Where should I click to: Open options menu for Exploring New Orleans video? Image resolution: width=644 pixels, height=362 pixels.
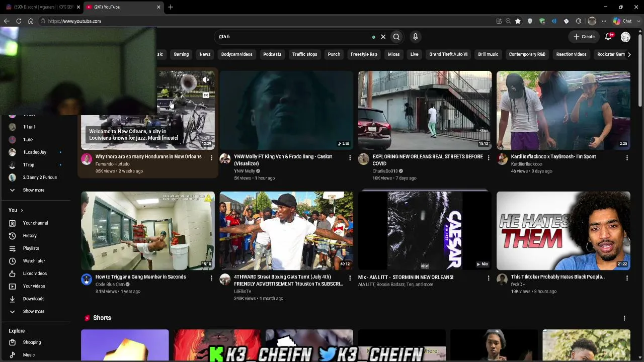point(488,158)
